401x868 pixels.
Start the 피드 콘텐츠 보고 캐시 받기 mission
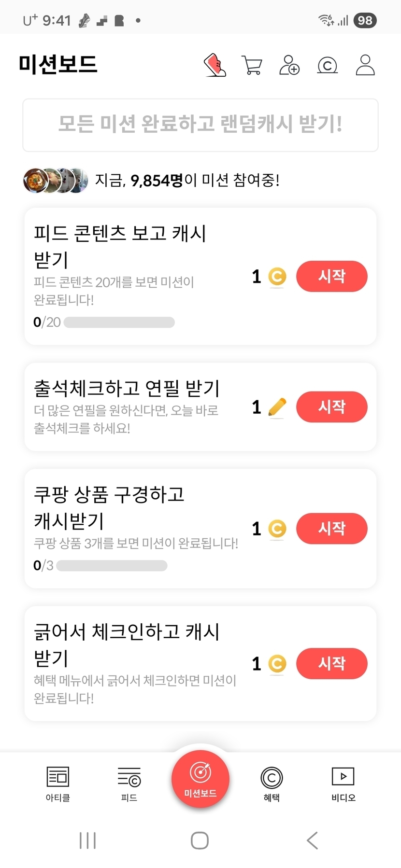tap(331, 276)
